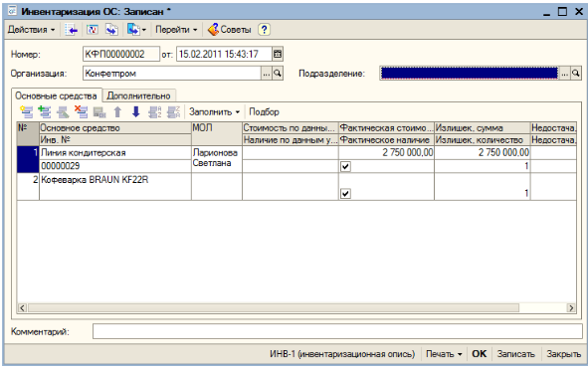Click the create-based-on icon

tap(133, 30)
